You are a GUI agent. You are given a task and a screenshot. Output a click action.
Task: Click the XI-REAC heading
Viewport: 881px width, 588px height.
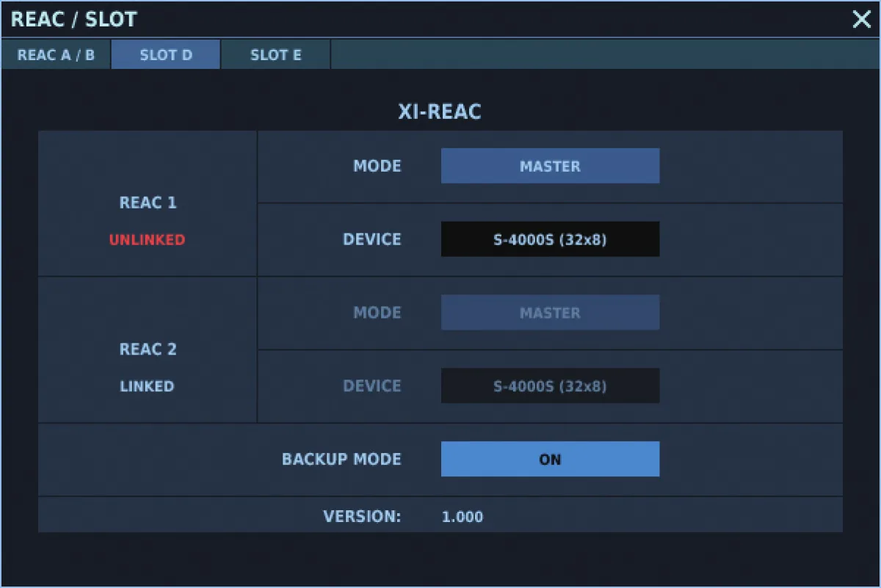point(440,112)
